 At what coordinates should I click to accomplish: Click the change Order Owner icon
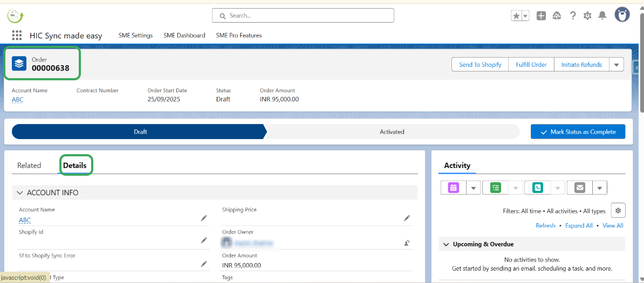tap(407, 243)
